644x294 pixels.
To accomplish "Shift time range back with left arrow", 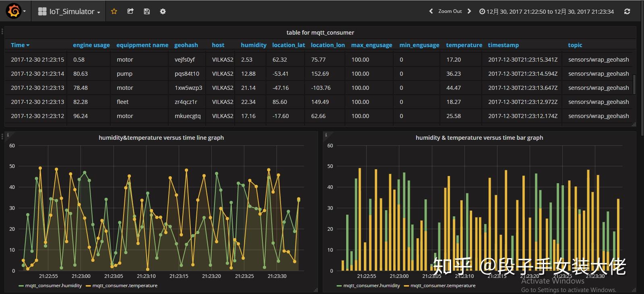I will [x=431, y=11].
